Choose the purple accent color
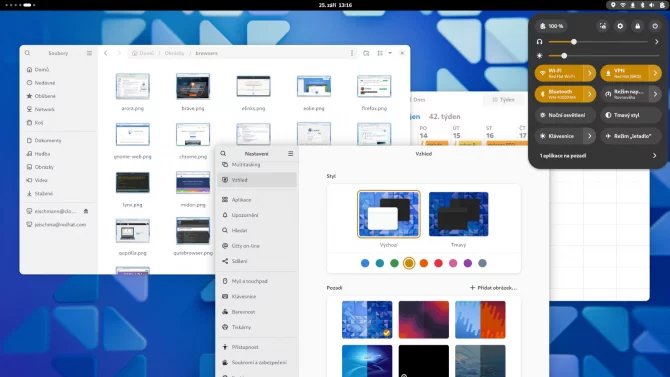The width and height of the screenshot is (670, 377). tap(468, 263)
